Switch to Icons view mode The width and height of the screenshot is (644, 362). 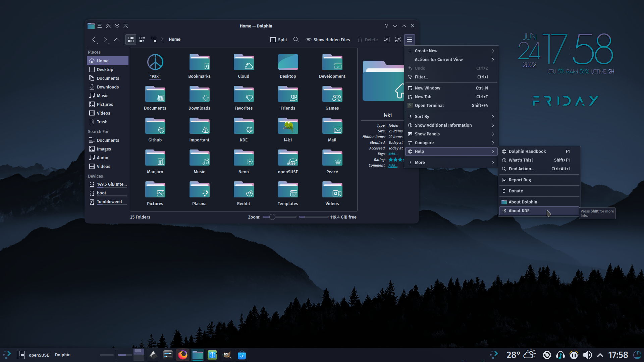coord(131,40)
